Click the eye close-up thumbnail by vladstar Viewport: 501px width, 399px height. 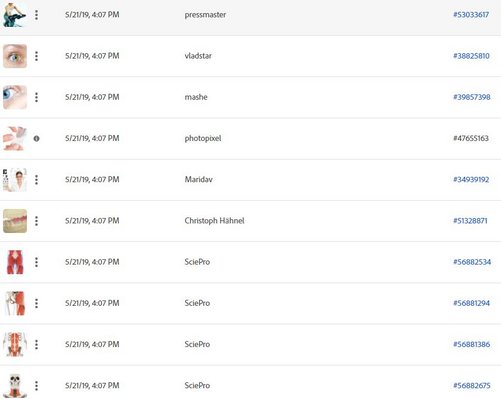tap(15, 56)
